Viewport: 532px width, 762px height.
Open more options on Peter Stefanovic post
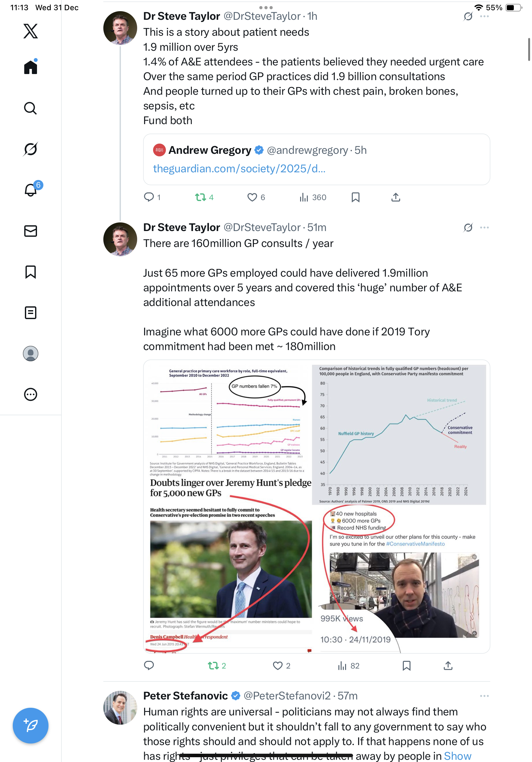pos(484,696)
